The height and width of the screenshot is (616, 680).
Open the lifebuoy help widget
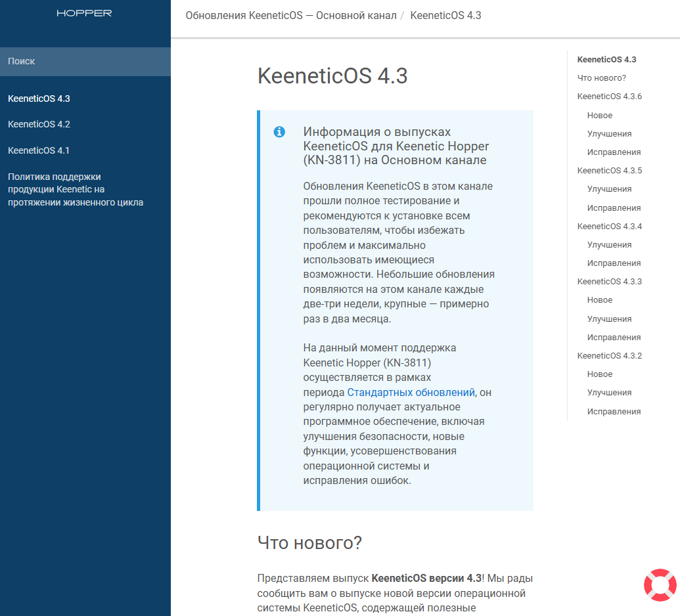tap(660, 584)
